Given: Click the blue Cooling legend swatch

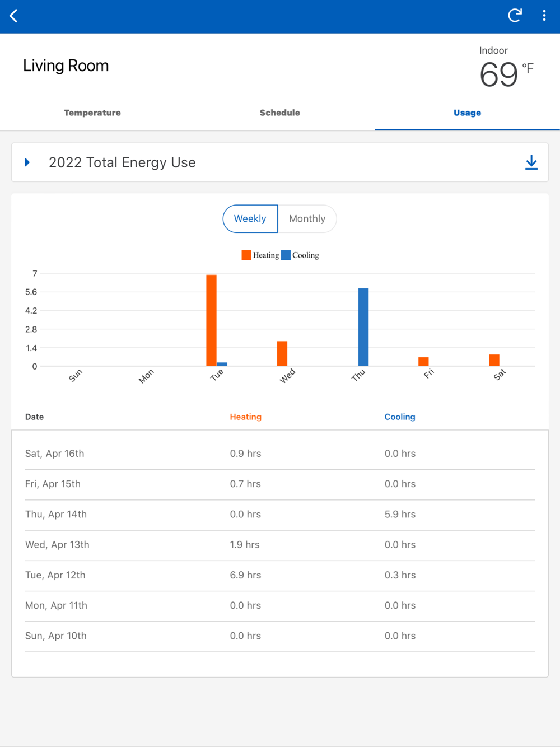Looking at the screenshot, I should click(x=286, y=255).
